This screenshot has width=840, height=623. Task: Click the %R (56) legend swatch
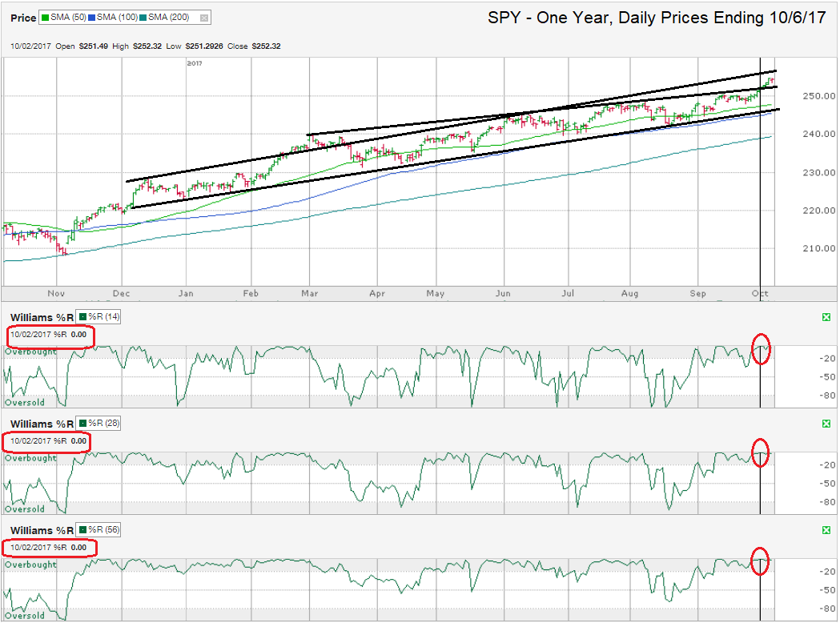(x=83, y=530)
